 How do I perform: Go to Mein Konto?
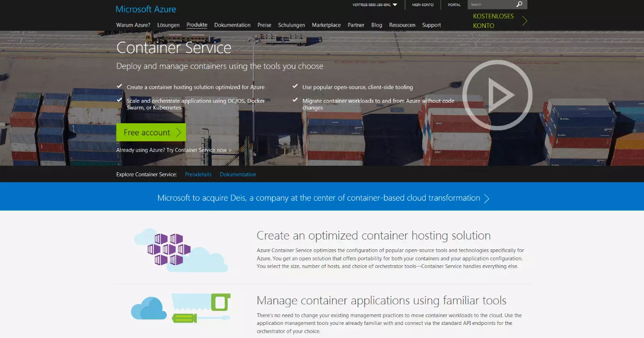click(x=422, y=5)
